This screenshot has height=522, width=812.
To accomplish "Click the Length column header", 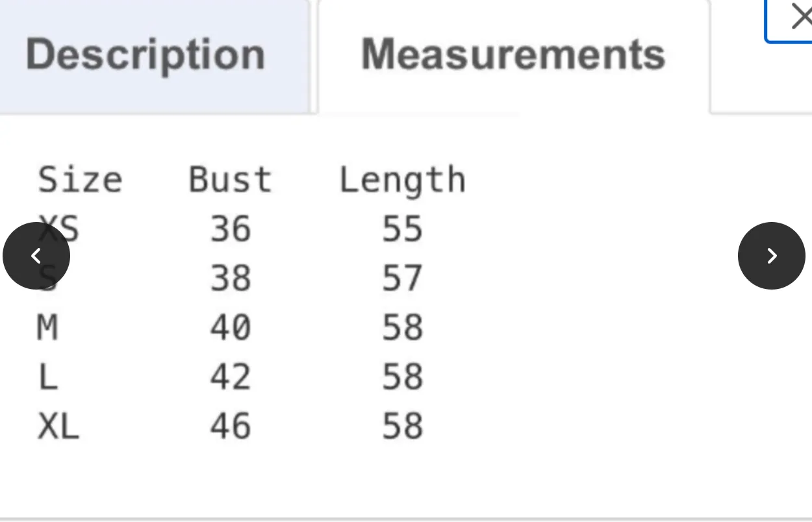I will tap(403, 181).
